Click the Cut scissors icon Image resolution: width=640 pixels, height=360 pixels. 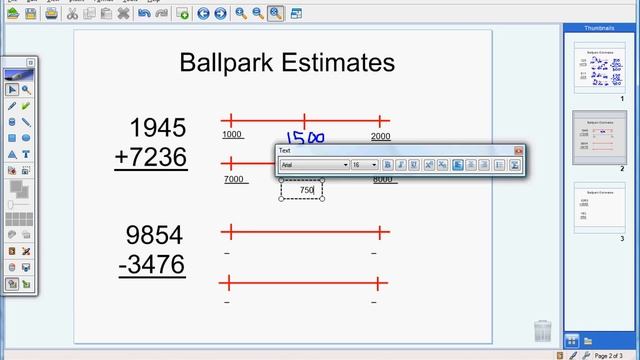(72, 13)
